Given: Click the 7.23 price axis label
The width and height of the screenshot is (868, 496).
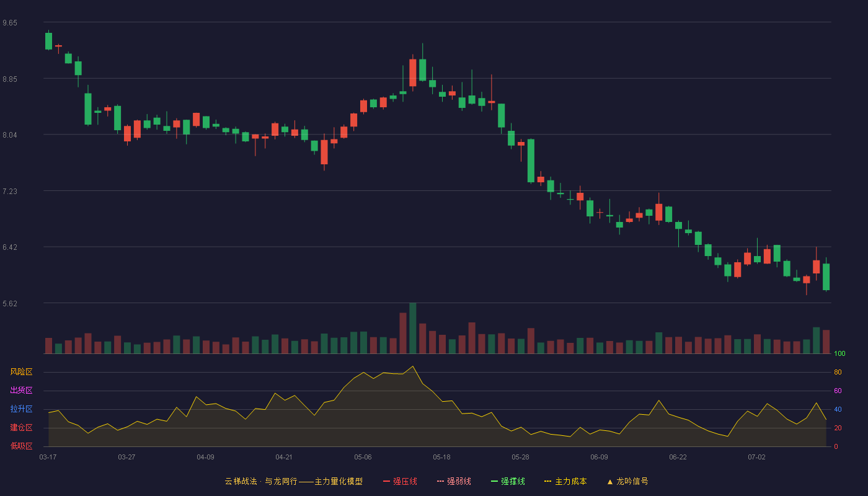Looking at the screenshot, I should click(10, 192).
